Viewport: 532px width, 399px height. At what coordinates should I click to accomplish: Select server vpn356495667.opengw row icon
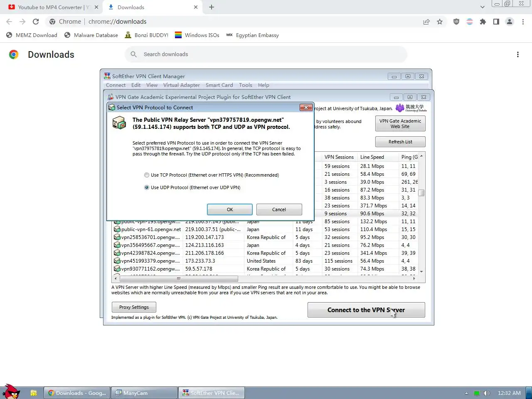pos(117,245)
